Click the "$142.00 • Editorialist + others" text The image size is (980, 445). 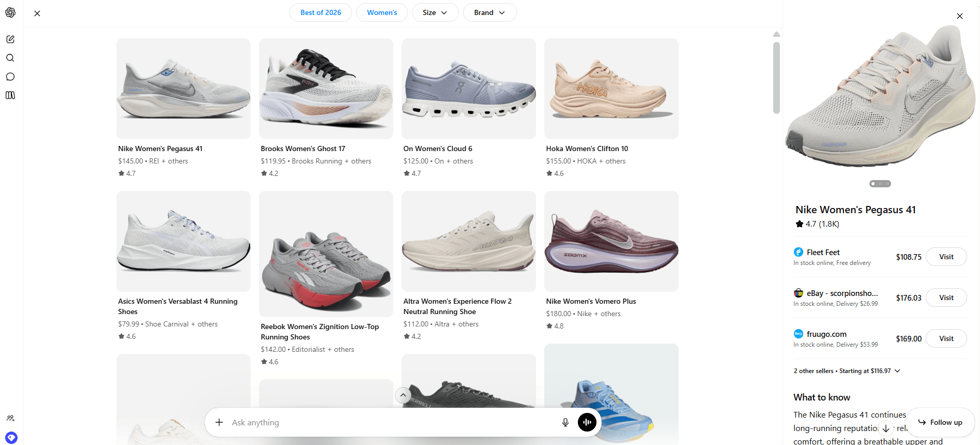pos(308,349)
